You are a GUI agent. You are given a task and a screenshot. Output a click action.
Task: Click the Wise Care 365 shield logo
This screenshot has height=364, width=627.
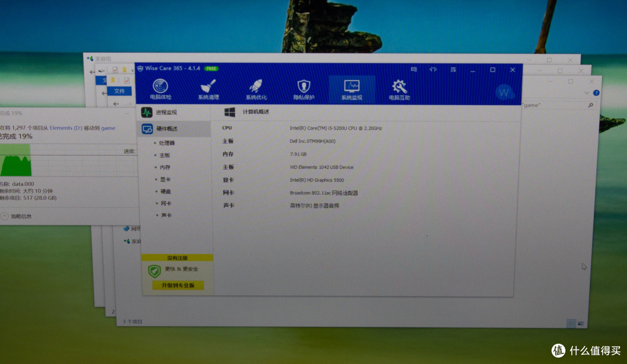140,69
